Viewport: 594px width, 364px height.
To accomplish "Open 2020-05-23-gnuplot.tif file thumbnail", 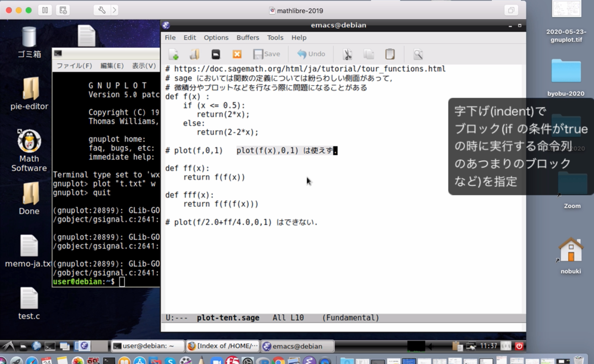I will [566, 21].
